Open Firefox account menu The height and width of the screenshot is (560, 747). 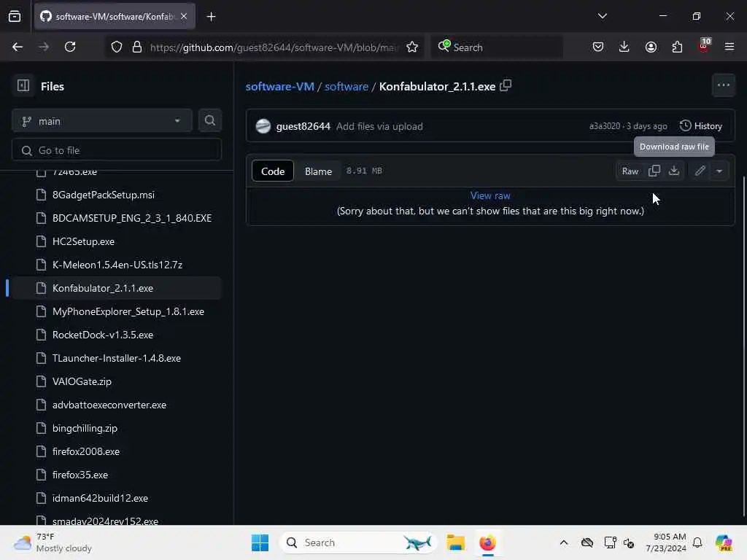(651, 47)
